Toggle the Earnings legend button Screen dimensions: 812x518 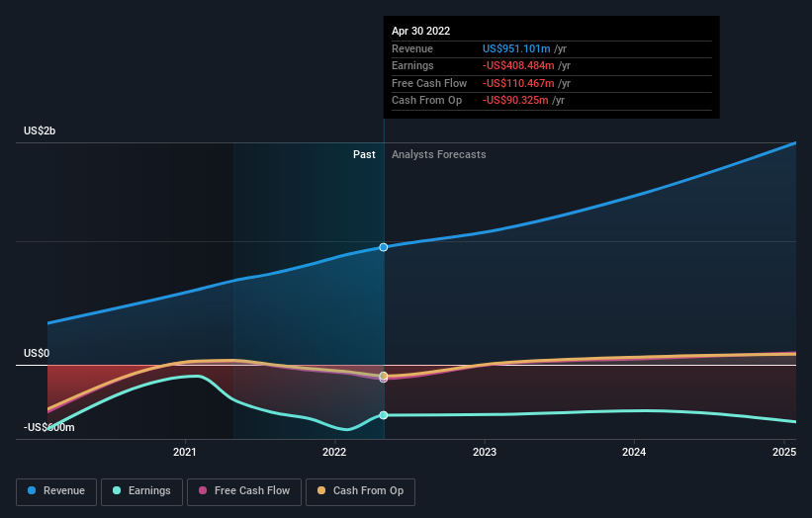tap(141, 491)
